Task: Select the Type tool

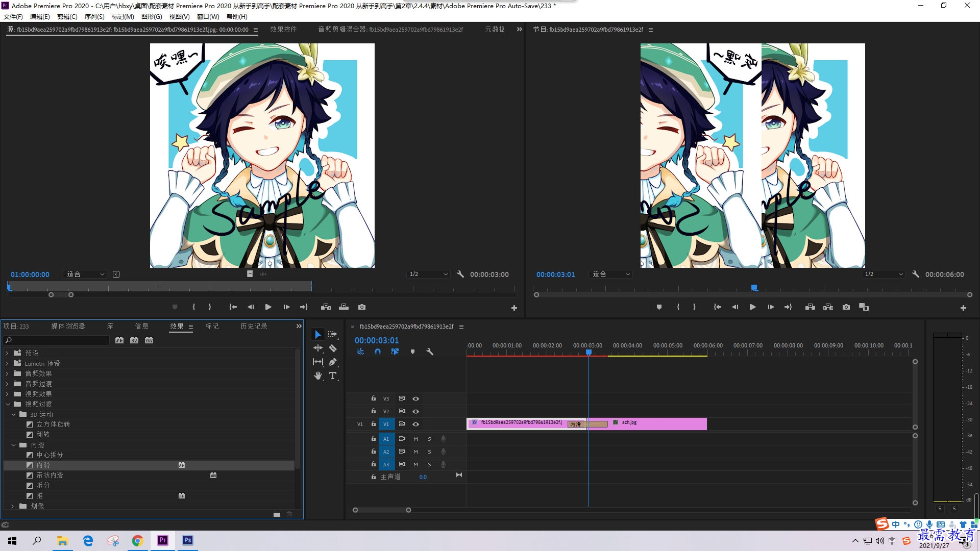Action: (x=333, y=375)
